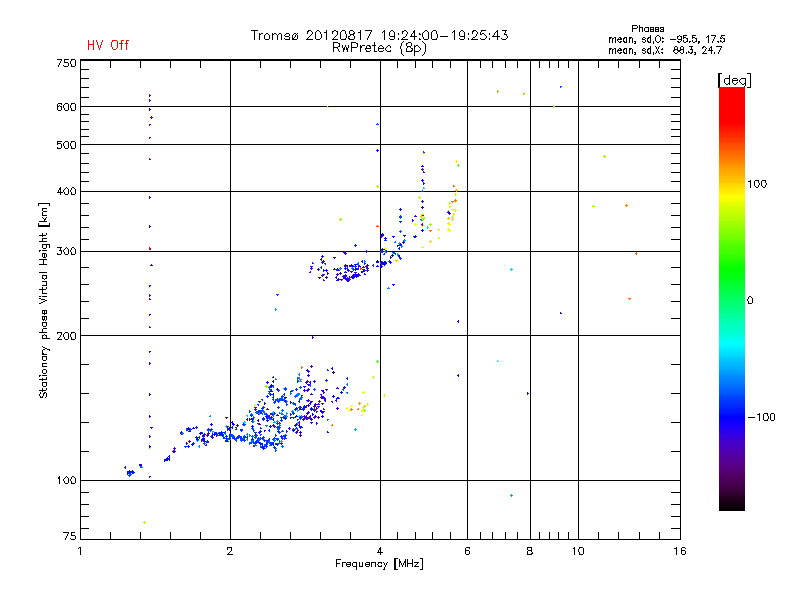
Task: Click the black bottom of the color bar
Action: (732, 505)
